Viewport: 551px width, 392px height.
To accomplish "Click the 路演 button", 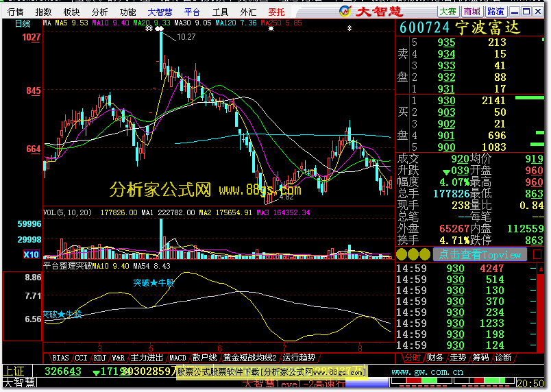I will (x=495, y=12).
